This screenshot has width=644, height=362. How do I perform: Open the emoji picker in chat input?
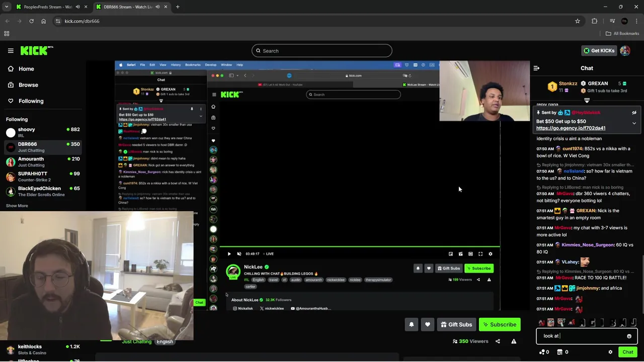(x=629, y=336)
